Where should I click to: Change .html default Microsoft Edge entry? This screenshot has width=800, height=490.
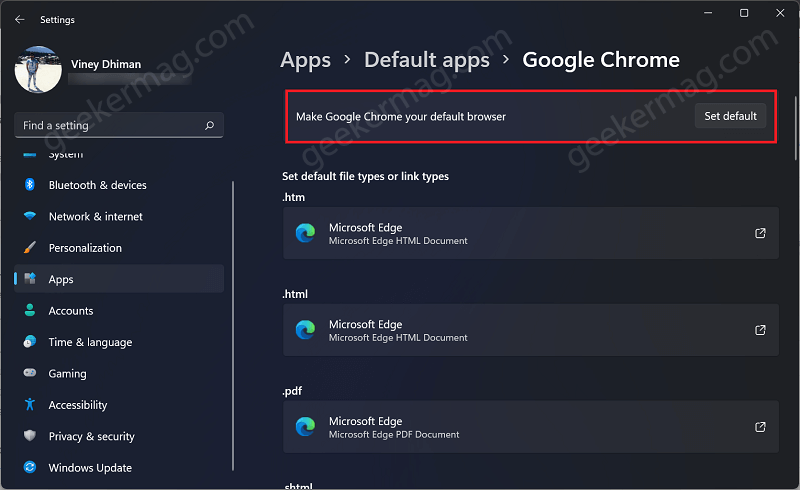[x=531, y=330]
